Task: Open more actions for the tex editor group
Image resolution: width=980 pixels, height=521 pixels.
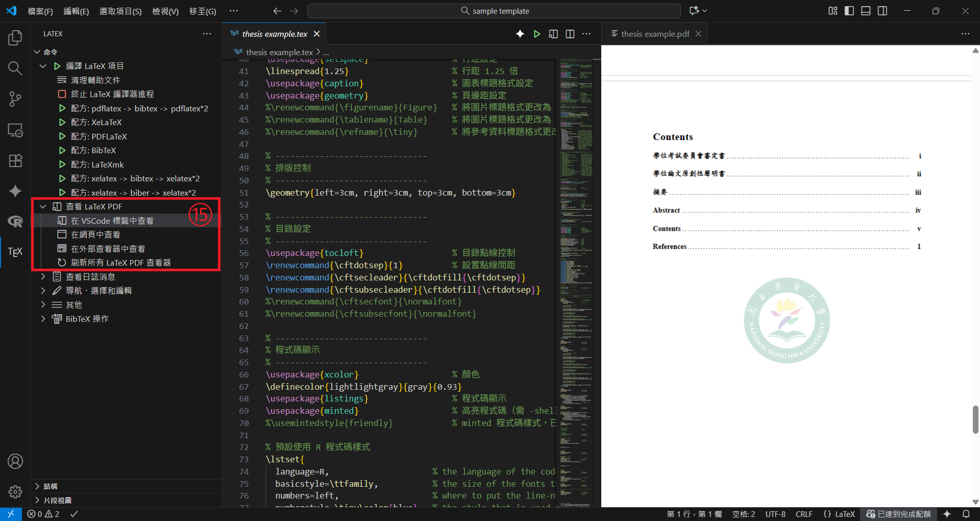Action: [586, 34]
